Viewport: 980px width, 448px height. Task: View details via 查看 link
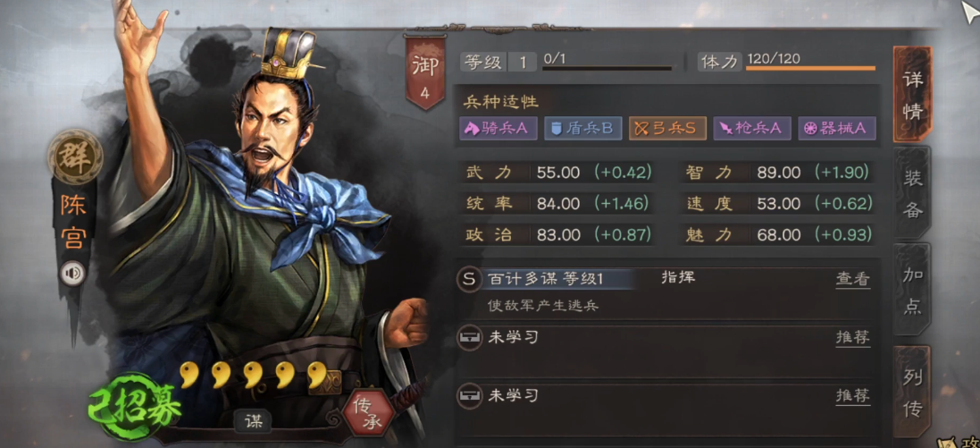coord(853,280)
